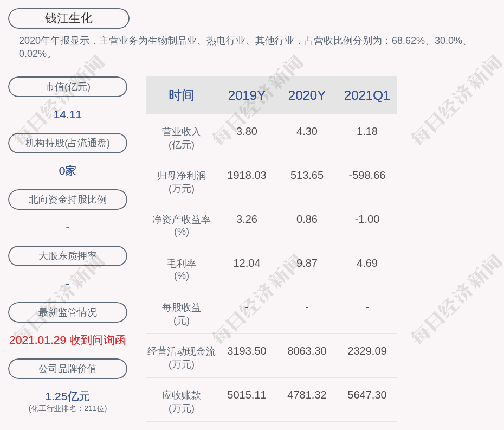Select gross margin value 12.04
This screenshot has width=504, height=430.
[x=247, y=263]
